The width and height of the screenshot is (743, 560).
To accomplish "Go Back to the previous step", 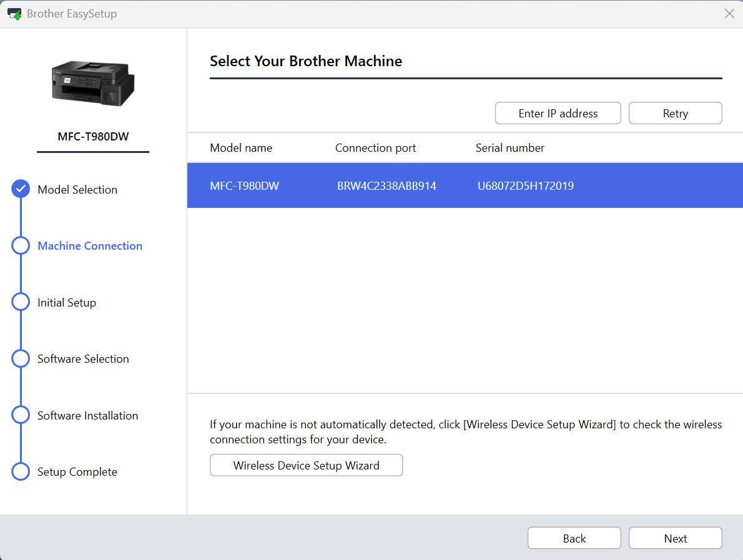I will point(574,538).
